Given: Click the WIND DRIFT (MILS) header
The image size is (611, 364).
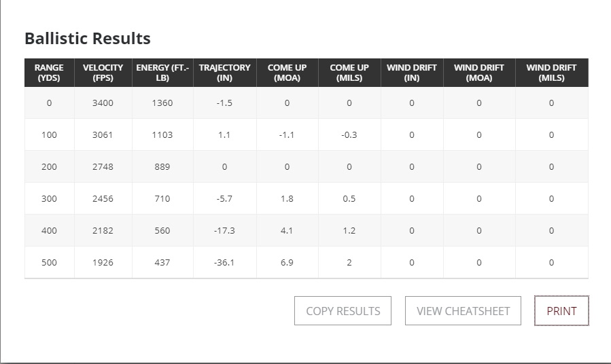Looking at the screenshot, I should [x=551, y=73].
